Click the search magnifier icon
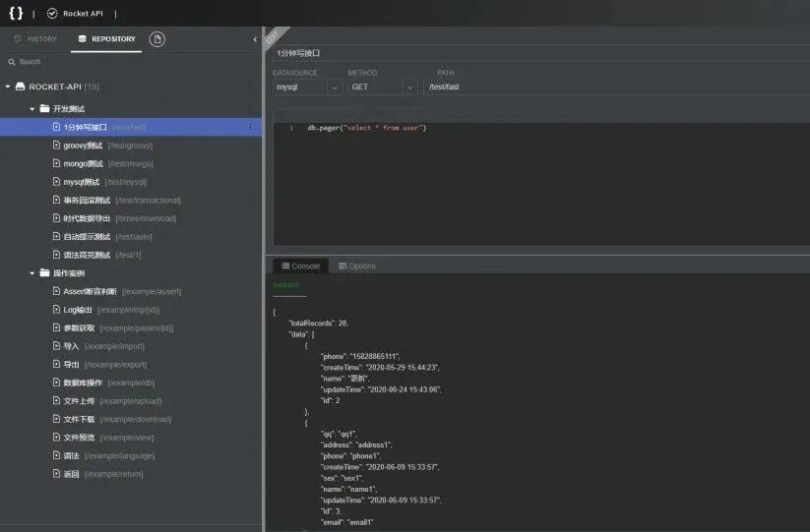The width and height of the screenshot is (810, 532). point(12,62)
